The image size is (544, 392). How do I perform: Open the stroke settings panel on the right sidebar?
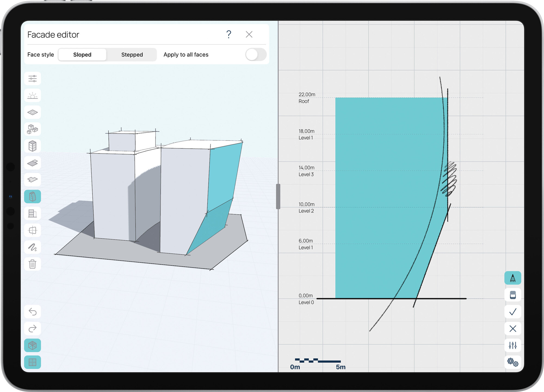coord(512,345)
